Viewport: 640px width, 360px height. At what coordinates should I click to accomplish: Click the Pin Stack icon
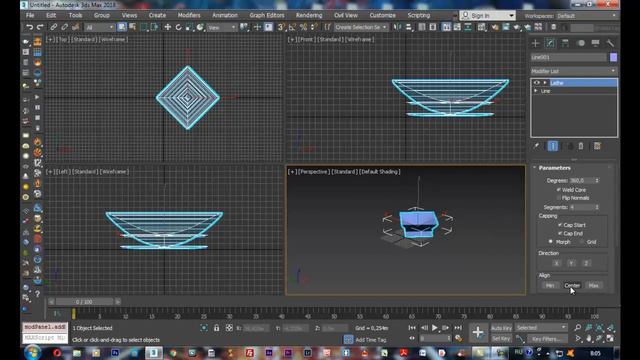click(x=536, y=146)
